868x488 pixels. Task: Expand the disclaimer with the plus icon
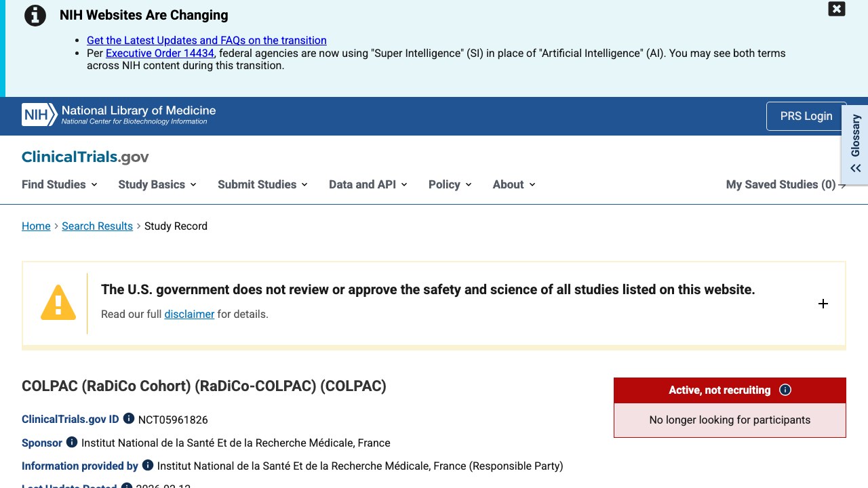click(x=823, y=304)
